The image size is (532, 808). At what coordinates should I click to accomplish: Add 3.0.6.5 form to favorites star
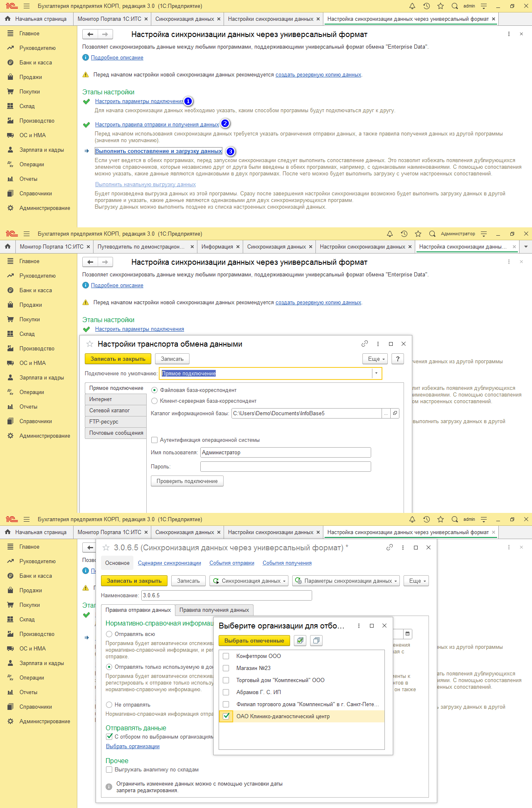[x=106, y=548]
